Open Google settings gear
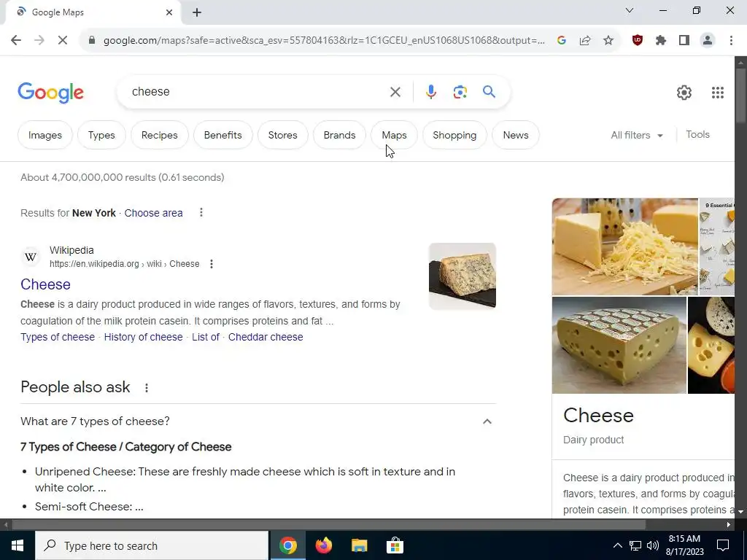This screenshot has width=747, height=560. pyautogui.click(x=684, y=93)
